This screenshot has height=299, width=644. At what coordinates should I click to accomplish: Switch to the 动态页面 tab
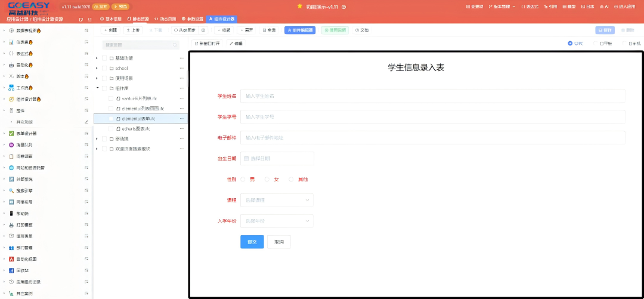click(x=165, y=19)
